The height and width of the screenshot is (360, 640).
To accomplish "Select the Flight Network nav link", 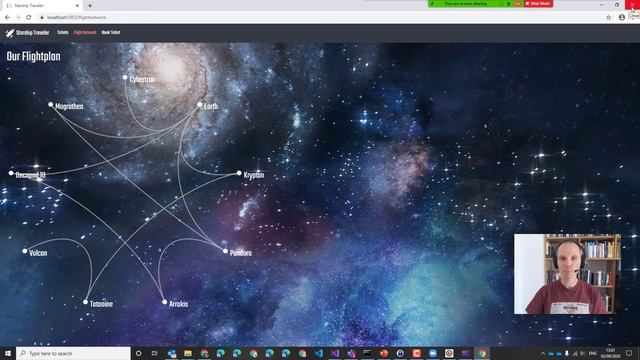I will tap(85, 33).
